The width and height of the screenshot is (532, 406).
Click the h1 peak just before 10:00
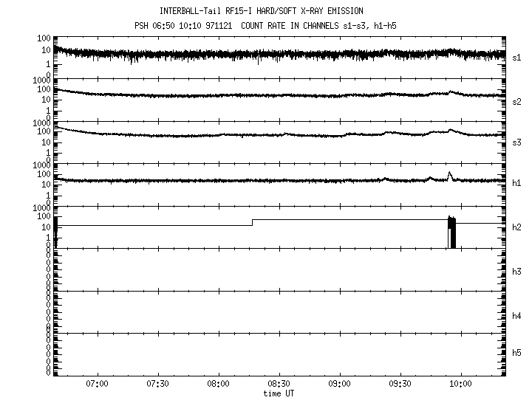449,174
